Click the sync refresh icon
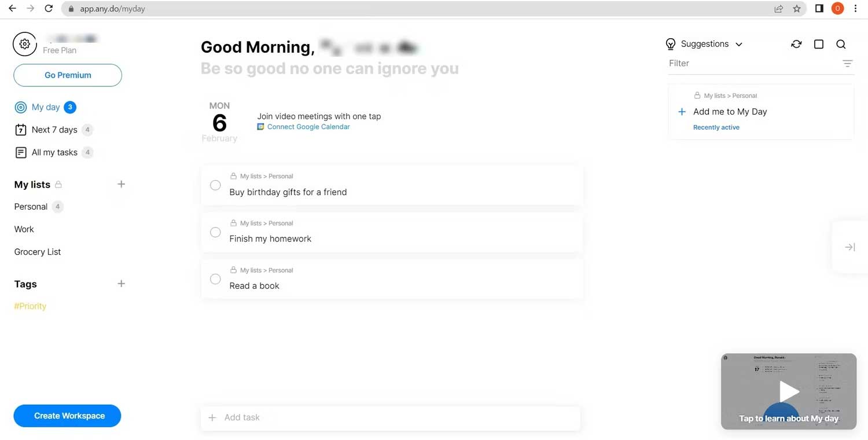868x440 pixels. click(796, 44)
